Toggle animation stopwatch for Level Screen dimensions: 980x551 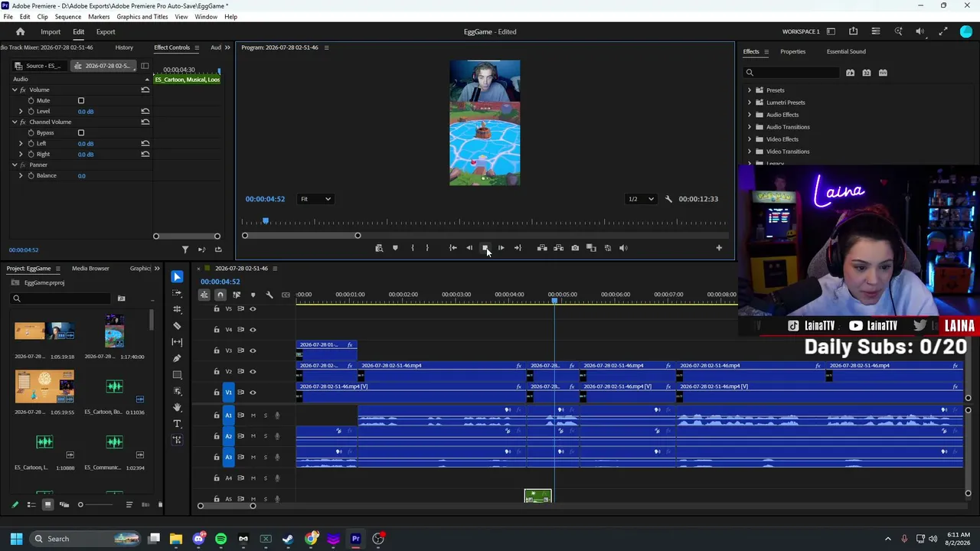(x=31, y=111)
